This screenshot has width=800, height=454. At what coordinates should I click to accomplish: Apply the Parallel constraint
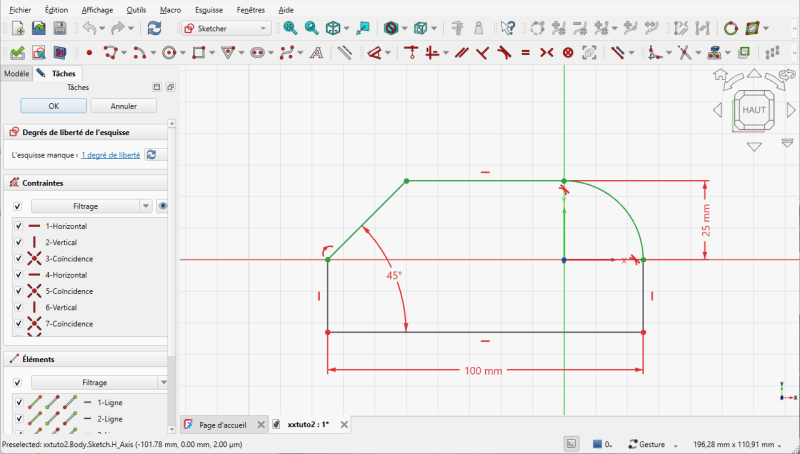pos(462,53)
